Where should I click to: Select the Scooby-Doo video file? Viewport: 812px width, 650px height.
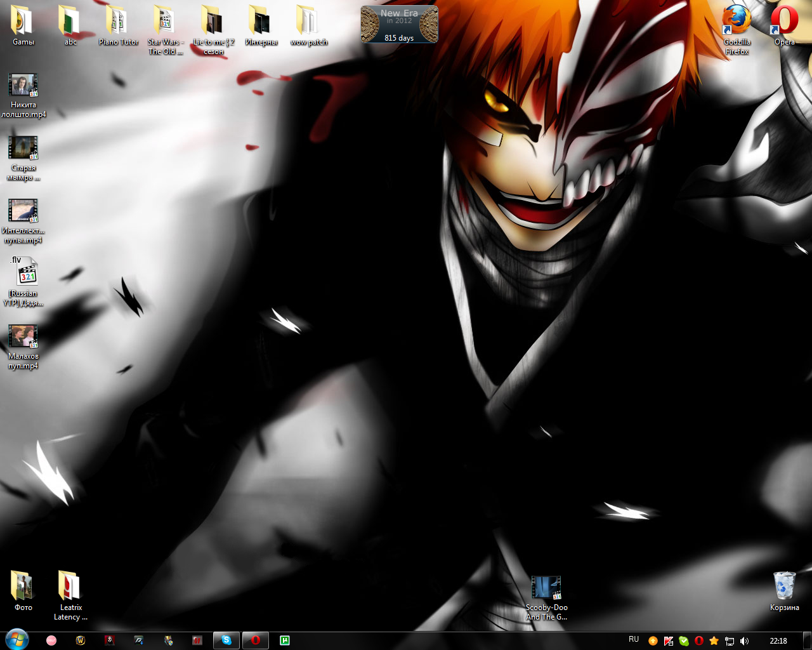coord(546,597)
